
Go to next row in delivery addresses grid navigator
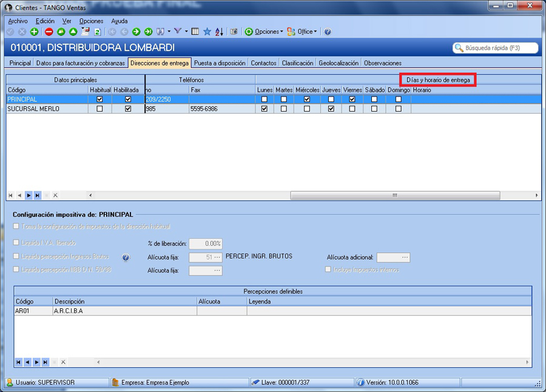pos(29,195)
